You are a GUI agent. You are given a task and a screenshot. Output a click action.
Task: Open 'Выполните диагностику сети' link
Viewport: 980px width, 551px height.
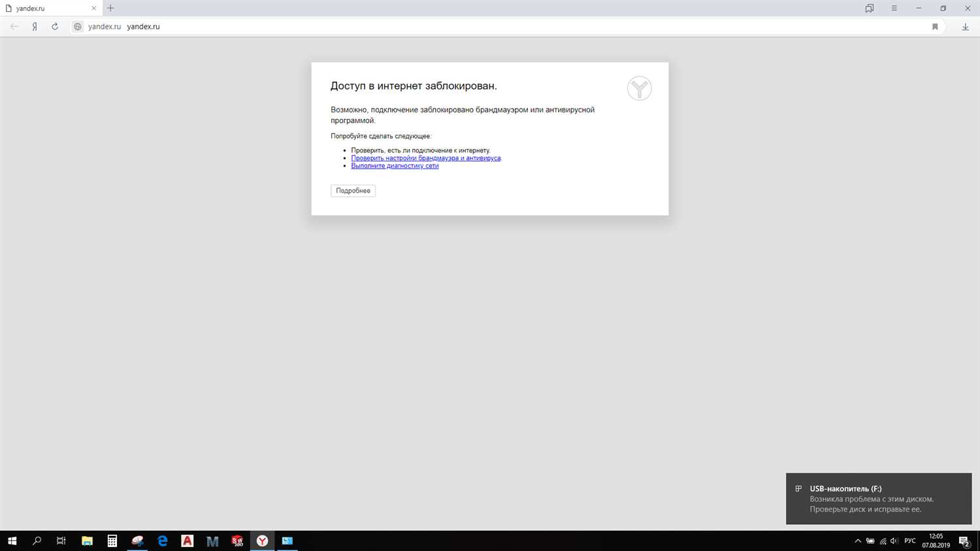395,166
